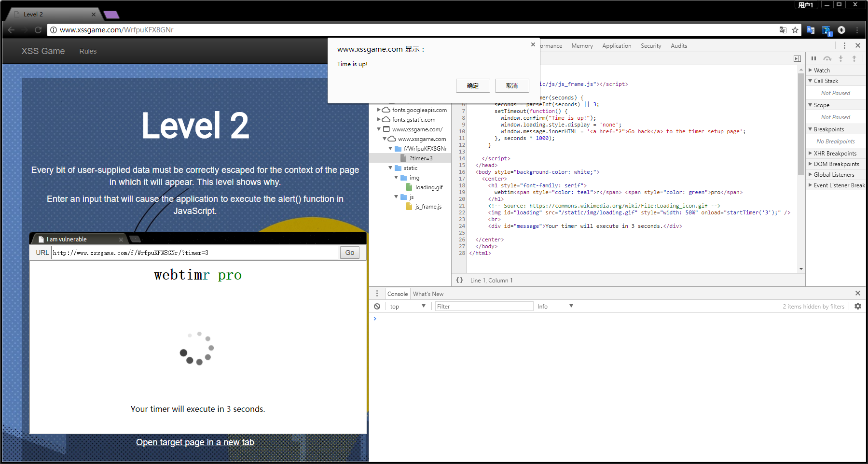This screenshot has height=464, width=868.
Task: Switch to the What's New tab
Action: [428, 294]
